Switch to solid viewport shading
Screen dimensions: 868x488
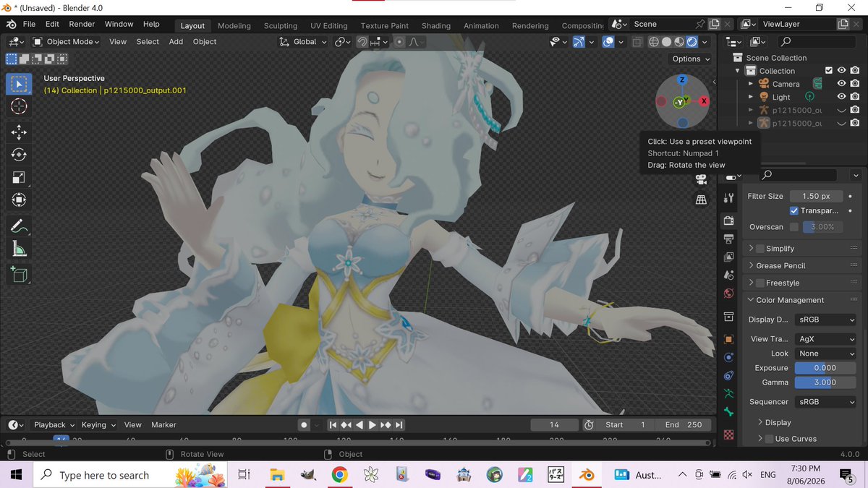pos(667,42)
